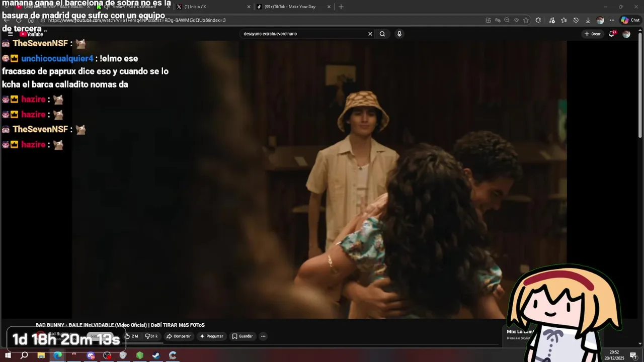Open Copilot Chat button
This screenshot has height=362, width=644.
coord(630,20)
